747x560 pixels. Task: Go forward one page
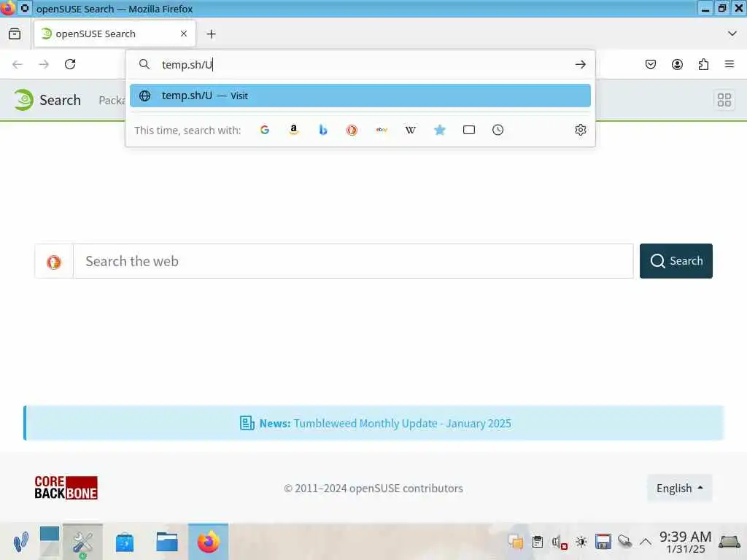(x=44, y=64)
